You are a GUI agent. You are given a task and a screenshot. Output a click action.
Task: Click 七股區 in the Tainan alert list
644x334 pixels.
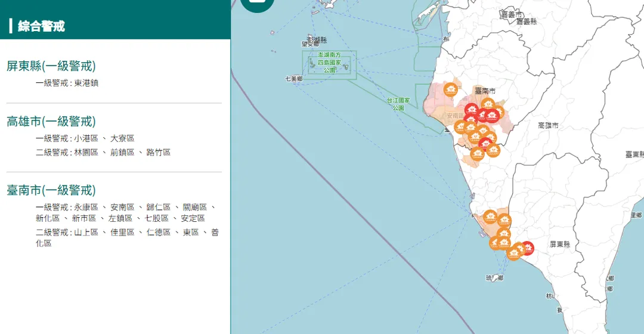click(x=156, y=218)
